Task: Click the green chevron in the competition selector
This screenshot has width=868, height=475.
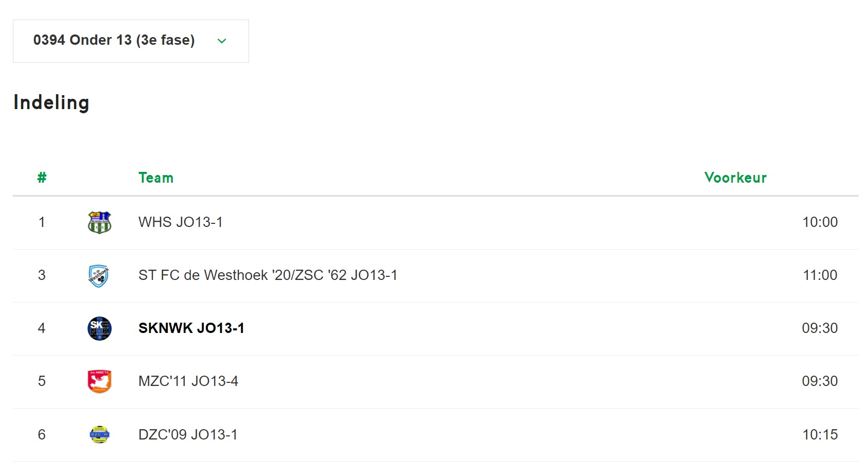Action: tap(222, 41)
